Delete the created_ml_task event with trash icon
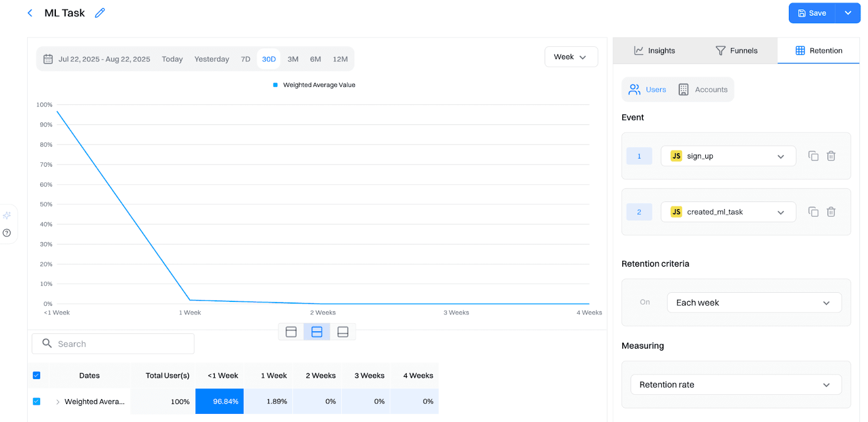The image size is (868, 422). [831, 212]
